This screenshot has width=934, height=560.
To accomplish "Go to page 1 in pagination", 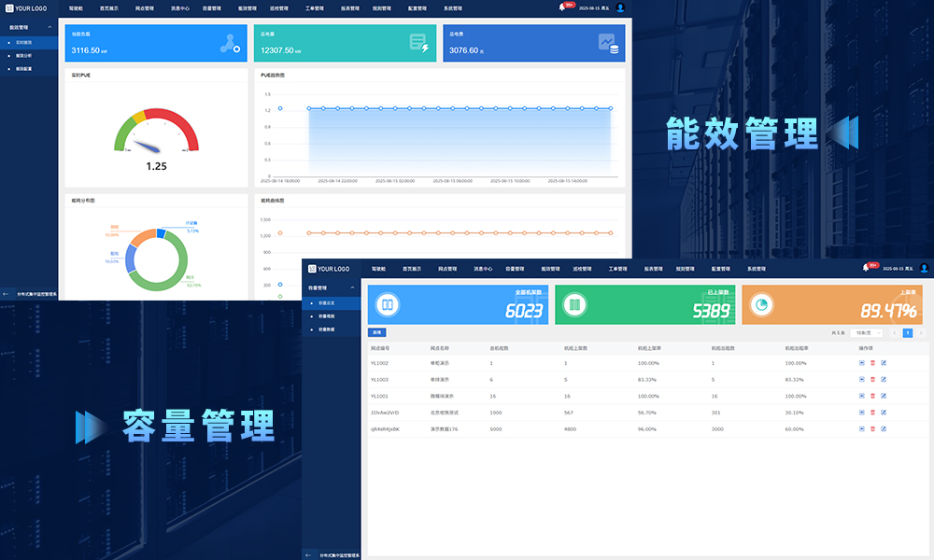I will [907, 332].
